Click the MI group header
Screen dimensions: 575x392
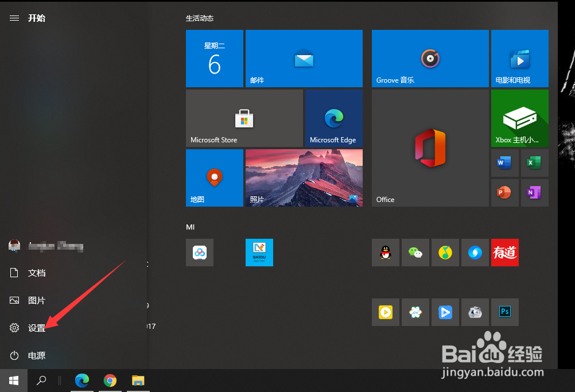191,227
